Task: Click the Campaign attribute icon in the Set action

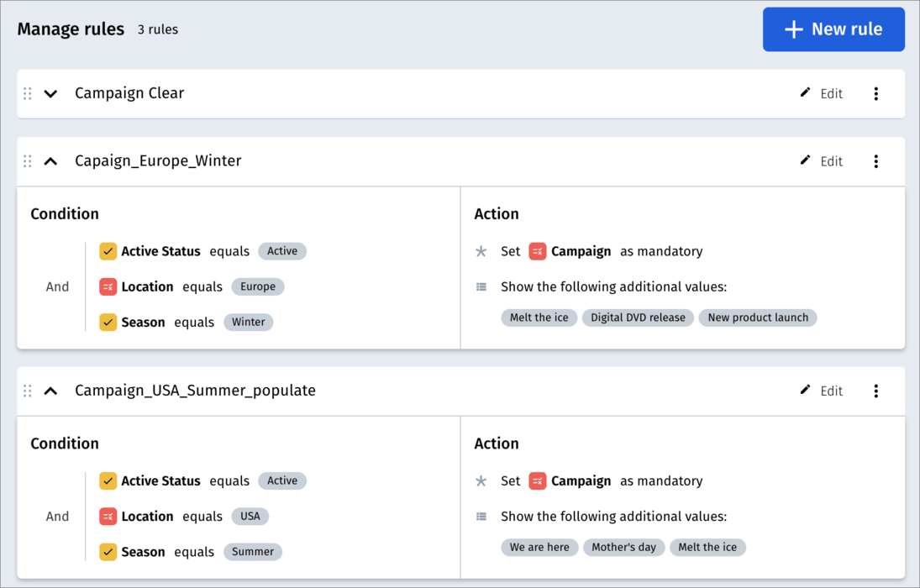Action: 537,250
